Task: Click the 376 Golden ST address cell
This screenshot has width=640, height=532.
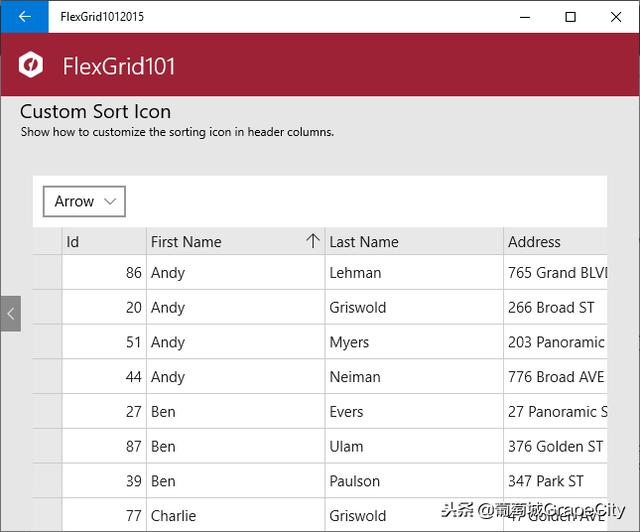Action: (x=556, y=446)
